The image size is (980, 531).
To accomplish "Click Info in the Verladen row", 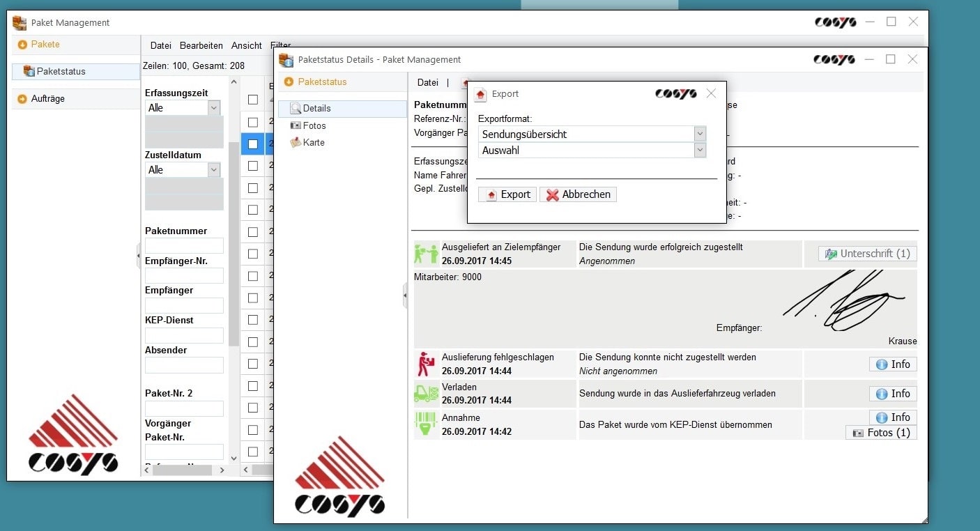I will pyautogui.click(x=893, y=394).
